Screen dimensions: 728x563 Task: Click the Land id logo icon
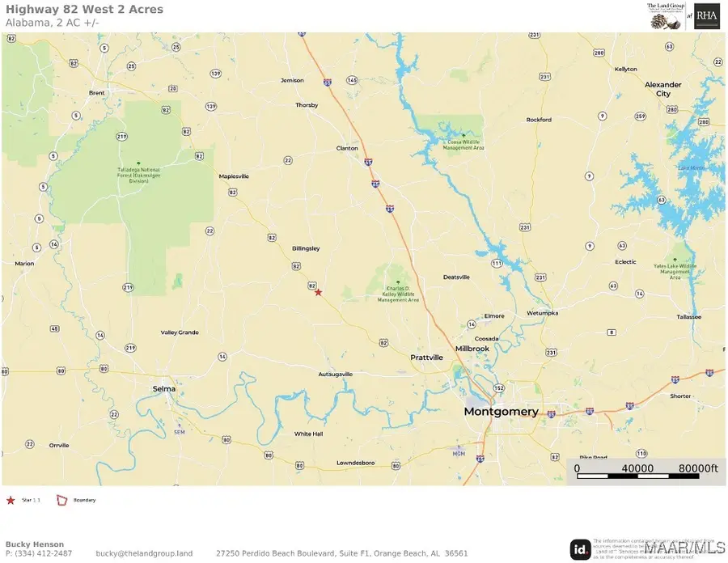pyautogui.click(x=580, y=549)
